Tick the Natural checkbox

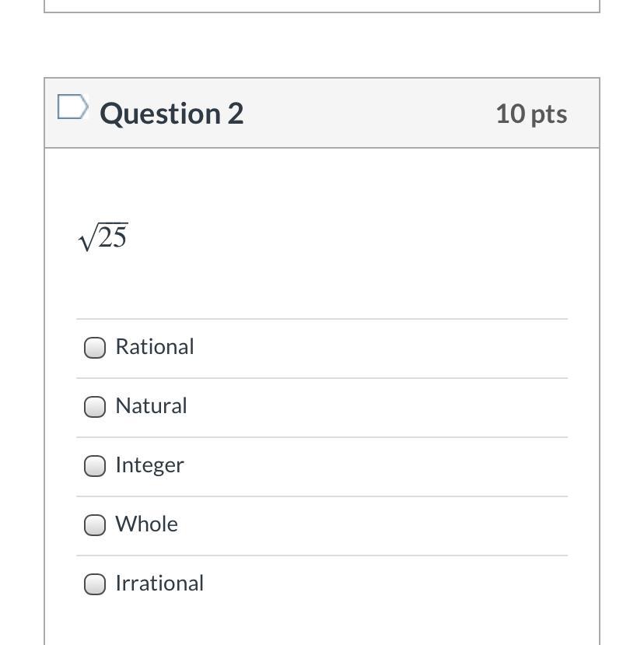pos(95,407)
